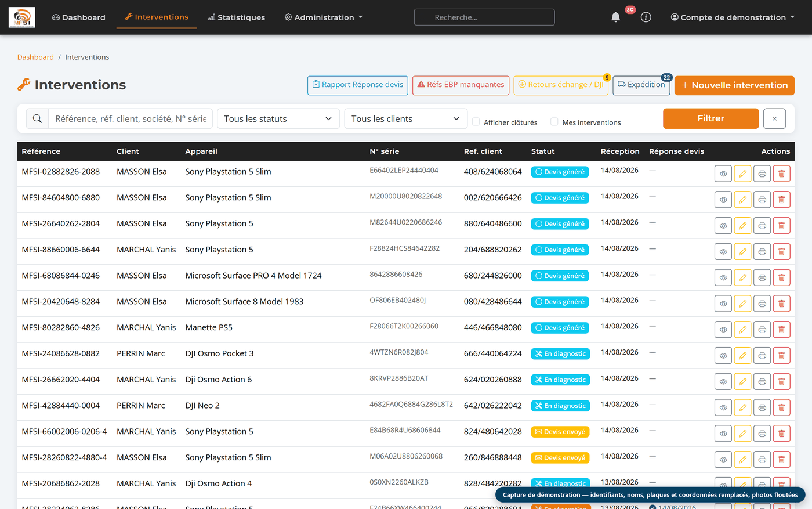Print intervention MFSI-28260822-4880-4

pos(762,460)
